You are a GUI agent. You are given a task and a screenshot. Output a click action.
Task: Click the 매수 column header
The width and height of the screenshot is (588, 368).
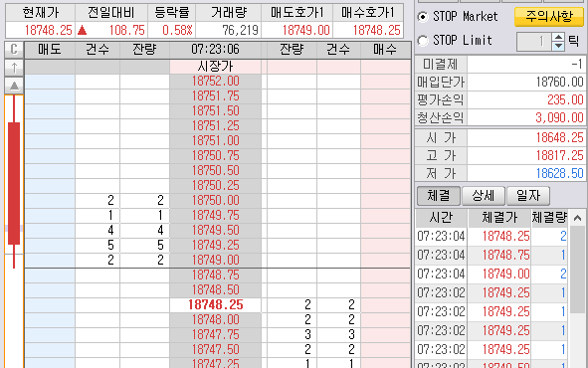(x=385, y=50)
